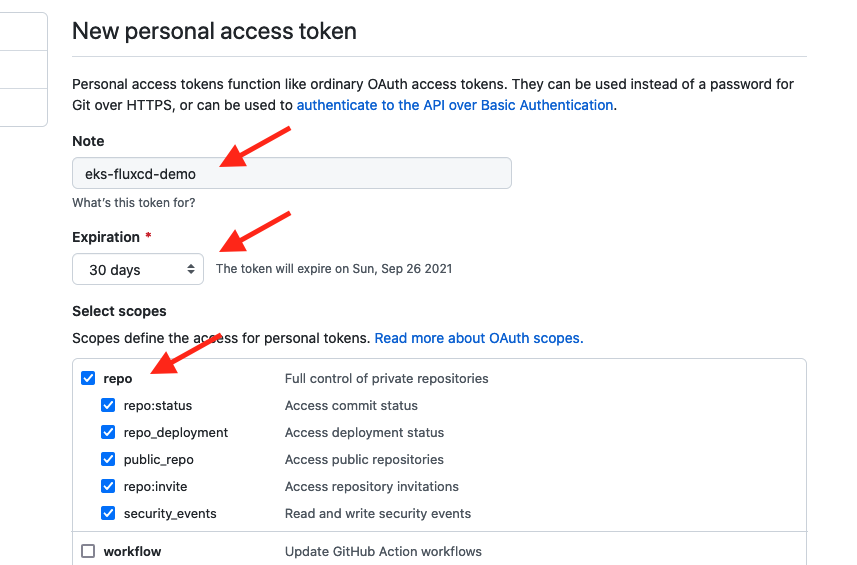This screenshot has height=565, width=857.
Task: Click the "Full control of private repositories" description
Action: (x=386, y=379)
